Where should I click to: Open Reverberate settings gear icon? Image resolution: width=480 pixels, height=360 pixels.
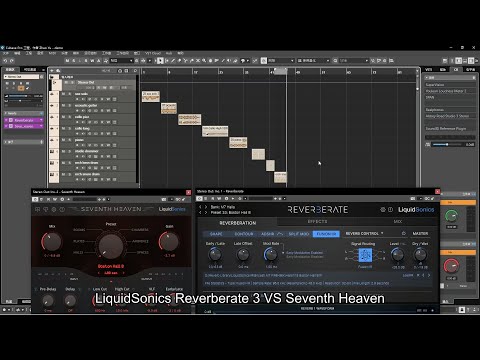(x=383, y=210)
